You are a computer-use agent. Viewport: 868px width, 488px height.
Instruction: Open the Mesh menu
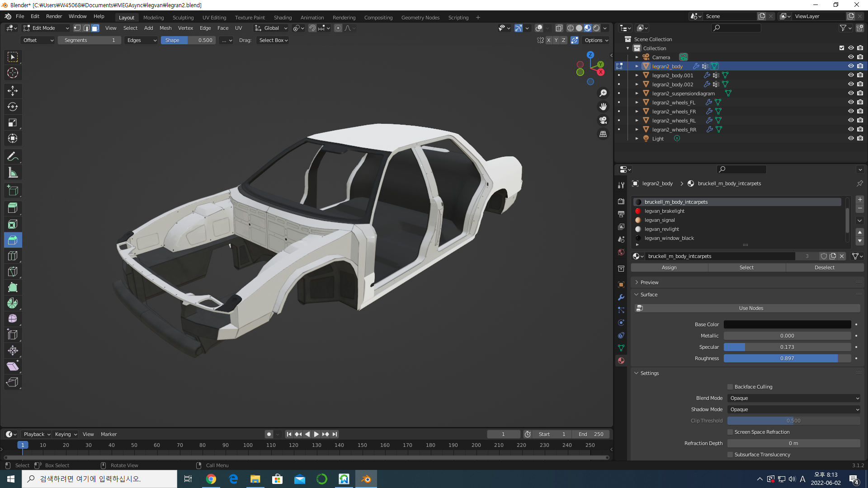[x=165, y=28]
